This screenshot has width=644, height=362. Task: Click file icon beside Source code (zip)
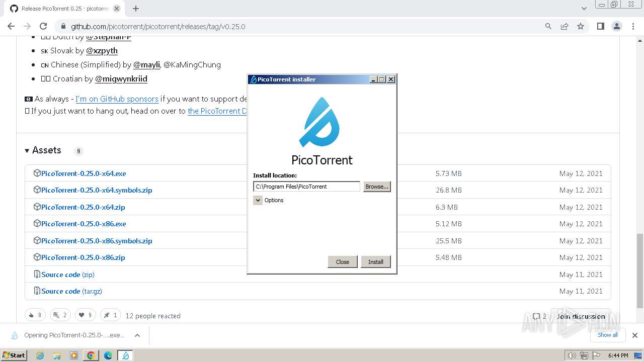point(37,274)
